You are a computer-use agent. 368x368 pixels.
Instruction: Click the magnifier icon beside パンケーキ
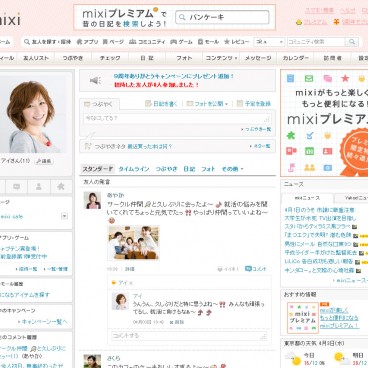(182, 17)
